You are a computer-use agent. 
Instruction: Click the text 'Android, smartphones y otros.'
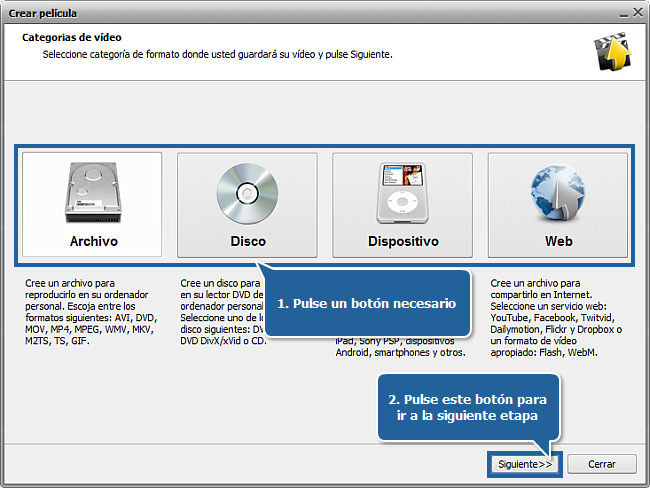coord(400,352)
